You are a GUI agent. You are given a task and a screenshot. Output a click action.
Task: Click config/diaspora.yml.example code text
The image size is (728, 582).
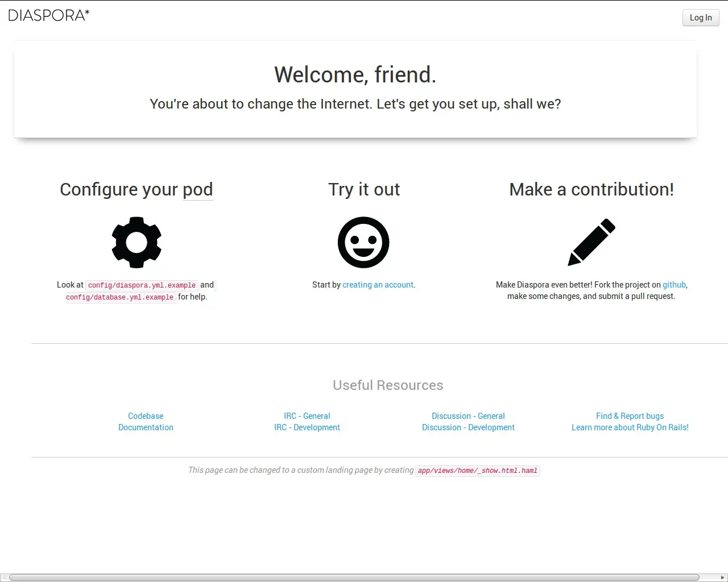coord(142,285)
